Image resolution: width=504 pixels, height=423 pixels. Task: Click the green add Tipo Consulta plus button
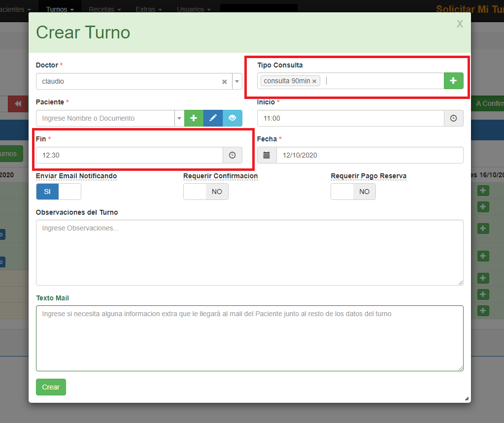(x=453, y=81)
